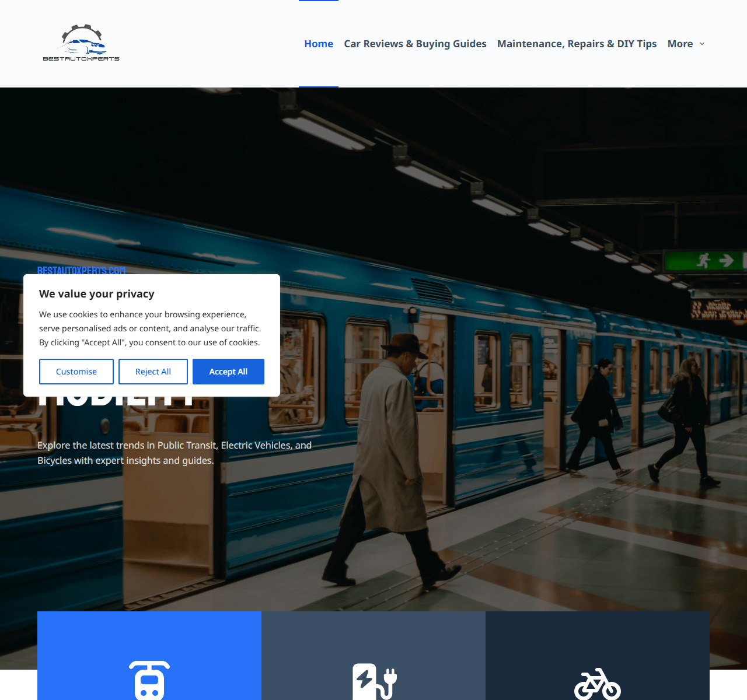The width and height of the screenshot is (747, 700).
Task: Click Accept All cookies
Action: [x=228, y=372]
